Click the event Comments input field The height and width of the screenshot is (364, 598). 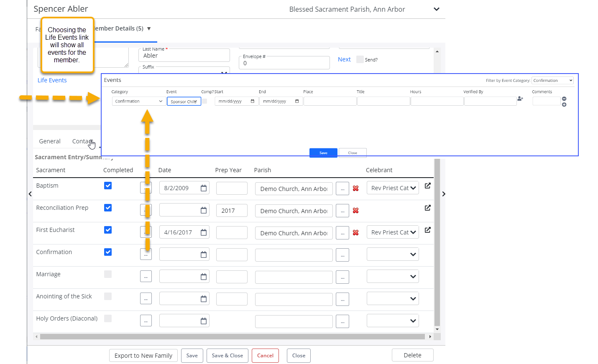click(546, 101)
